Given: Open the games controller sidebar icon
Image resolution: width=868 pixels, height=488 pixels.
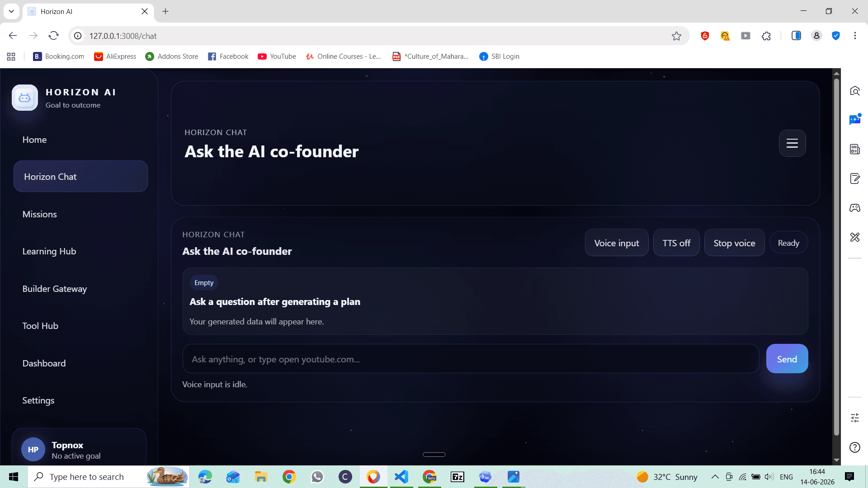Looking at the screenshot, I should tap(854, 208).
